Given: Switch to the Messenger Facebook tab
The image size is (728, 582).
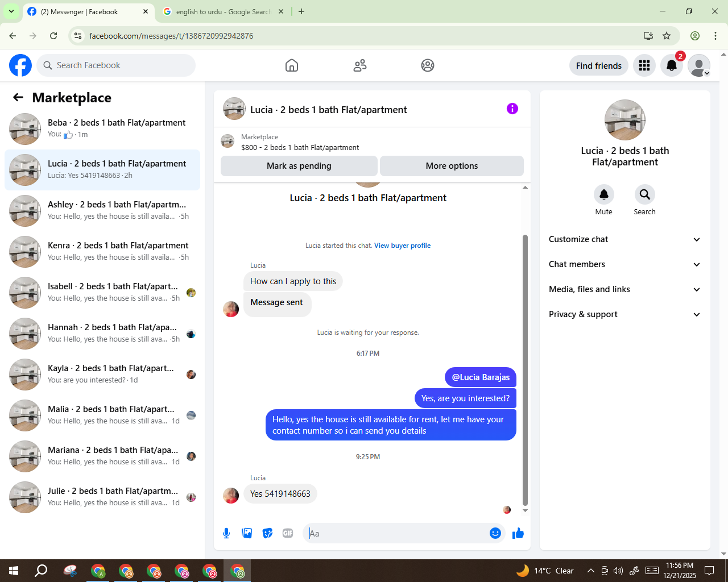Looking at the screenshot, I should 88,11.
